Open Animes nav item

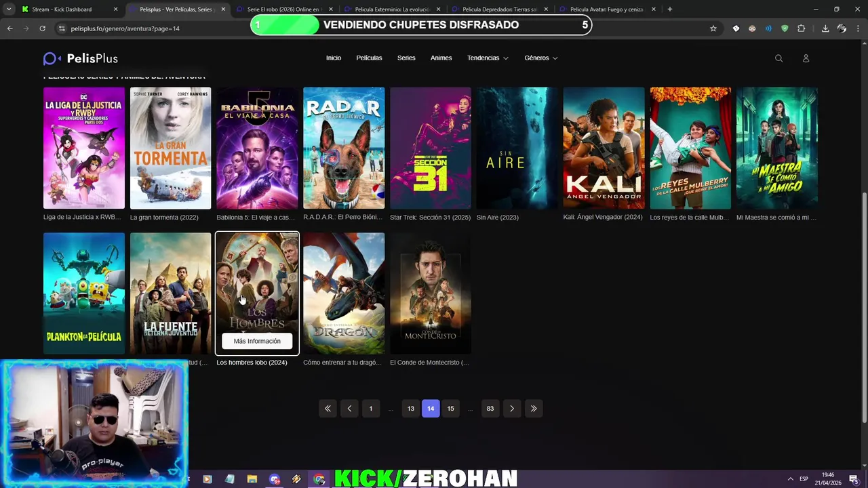pyautogui.click(x=441, y=58)
